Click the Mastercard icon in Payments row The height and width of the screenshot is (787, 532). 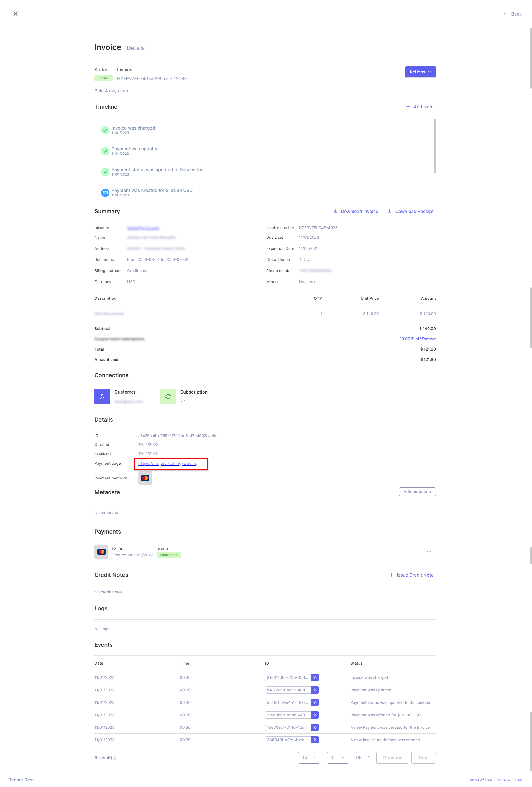(x=101, y=552)
